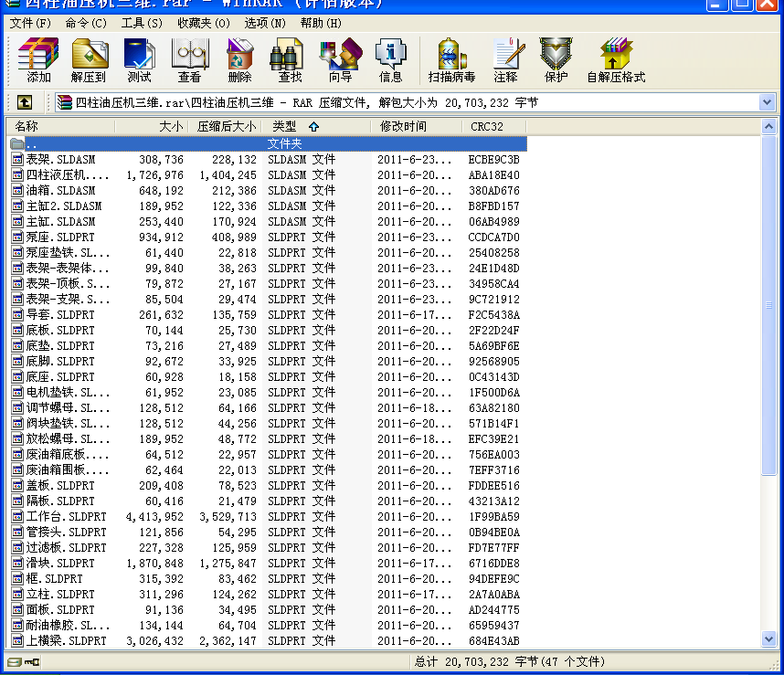
Task: Open the 收藏夹(O) menu
Action: pos(204,23)
